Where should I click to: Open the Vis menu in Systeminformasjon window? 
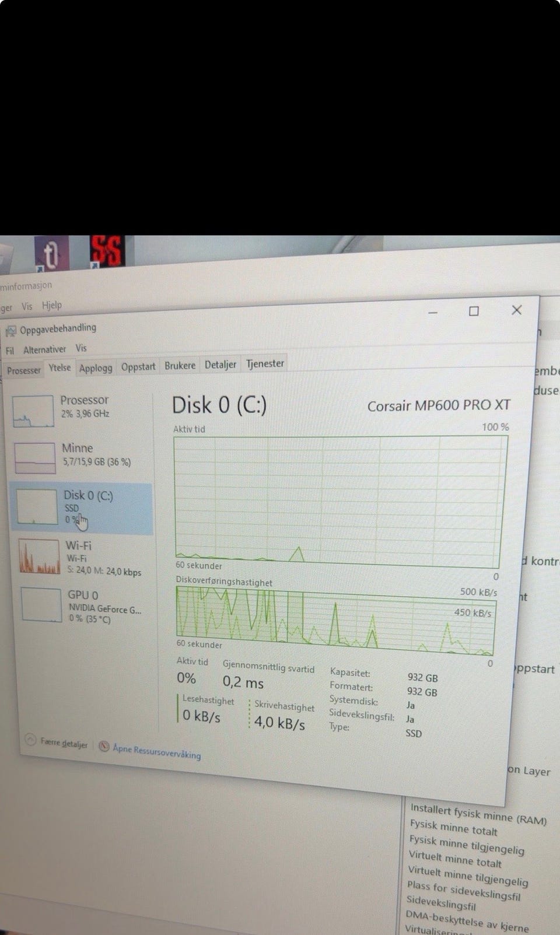coord(27,306)
